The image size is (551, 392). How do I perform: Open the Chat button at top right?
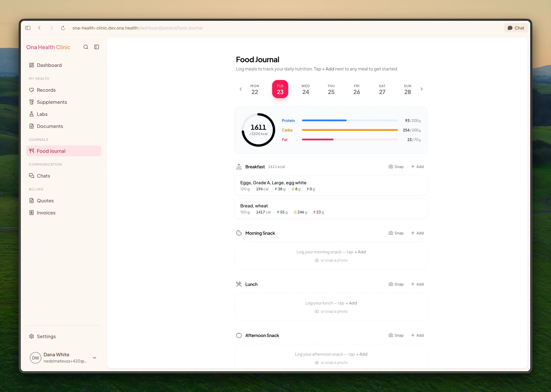(516, 28)
